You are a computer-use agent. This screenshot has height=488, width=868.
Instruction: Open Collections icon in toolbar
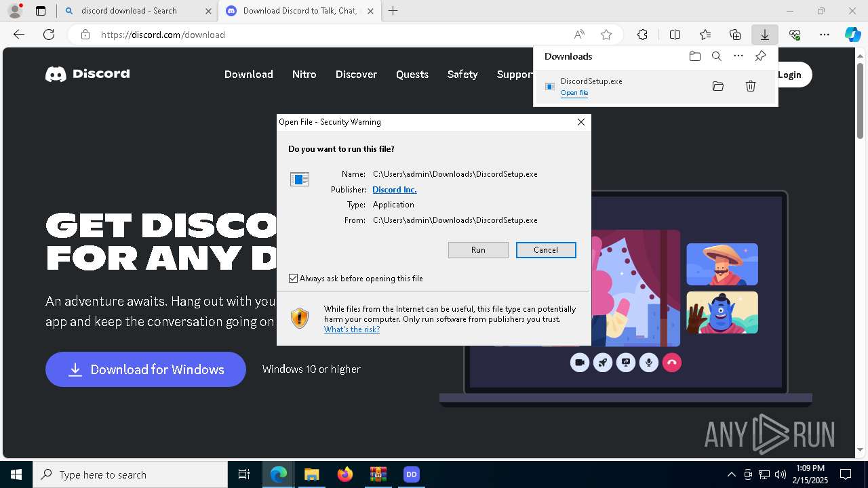pyautogui.click(x=735, y=35)
